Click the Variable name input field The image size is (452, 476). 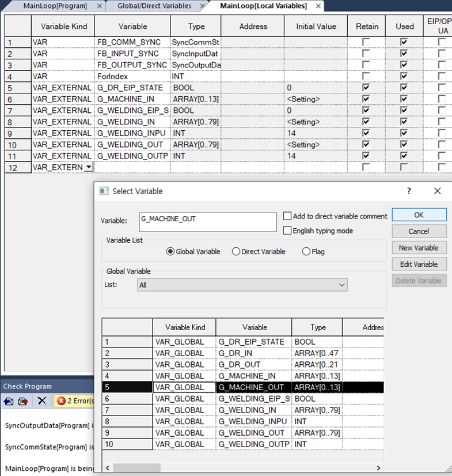[208, 222]
